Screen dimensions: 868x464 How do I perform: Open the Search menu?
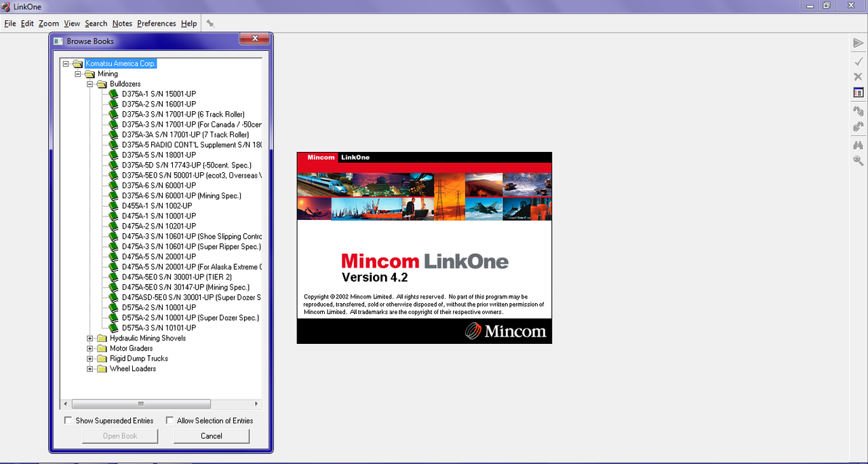point(96,23)
